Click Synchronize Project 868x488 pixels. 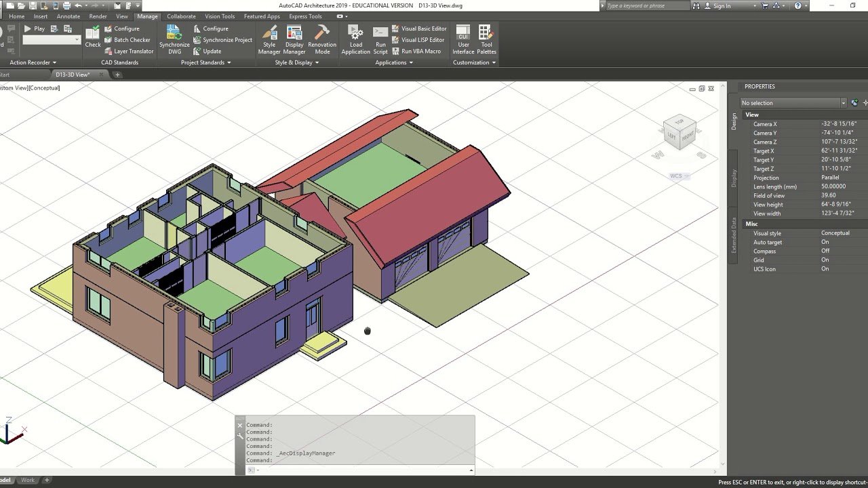[x=222, y=40]
